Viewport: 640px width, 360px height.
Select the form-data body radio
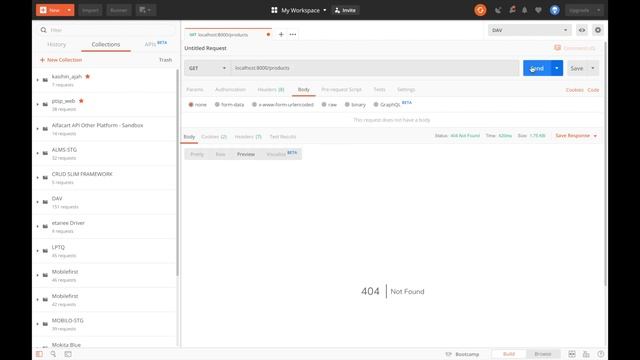click(x=217, y=104)
